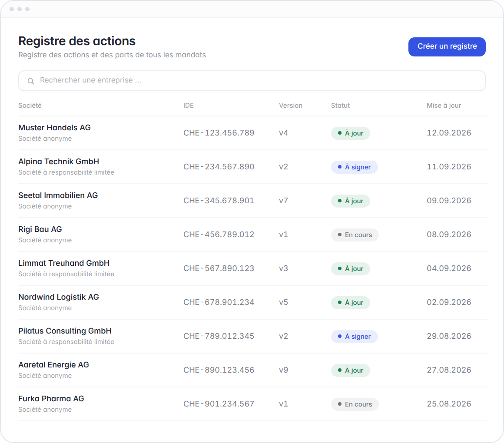The height and width of the screenshot is (443, 504).
Task: Click the En cours badge for Rigi Bau AG
Action: 355,235
